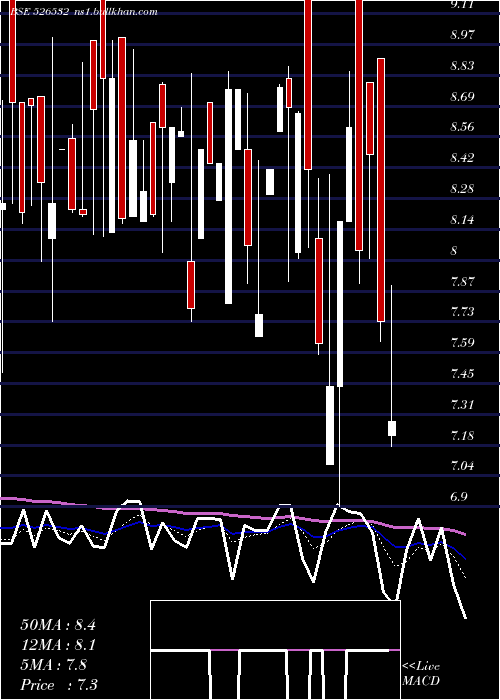Screen dimensions: 500x700
Task: Click the 8.28 price axis label
Action: coord(463,188)
